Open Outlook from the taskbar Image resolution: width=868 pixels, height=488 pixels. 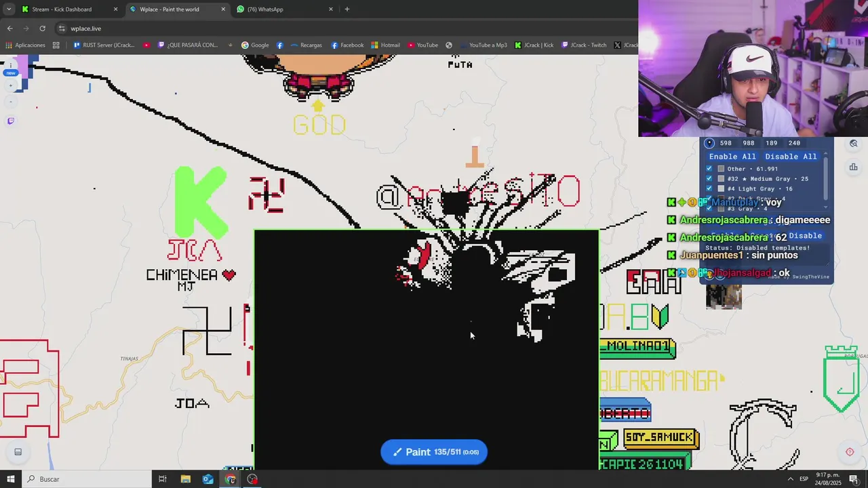pos(208,479)
